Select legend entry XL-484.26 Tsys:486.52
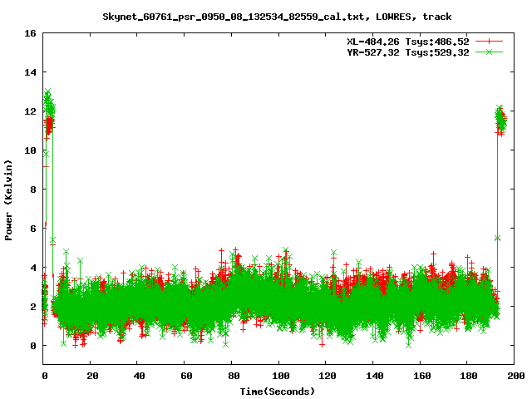 [408, 42]
